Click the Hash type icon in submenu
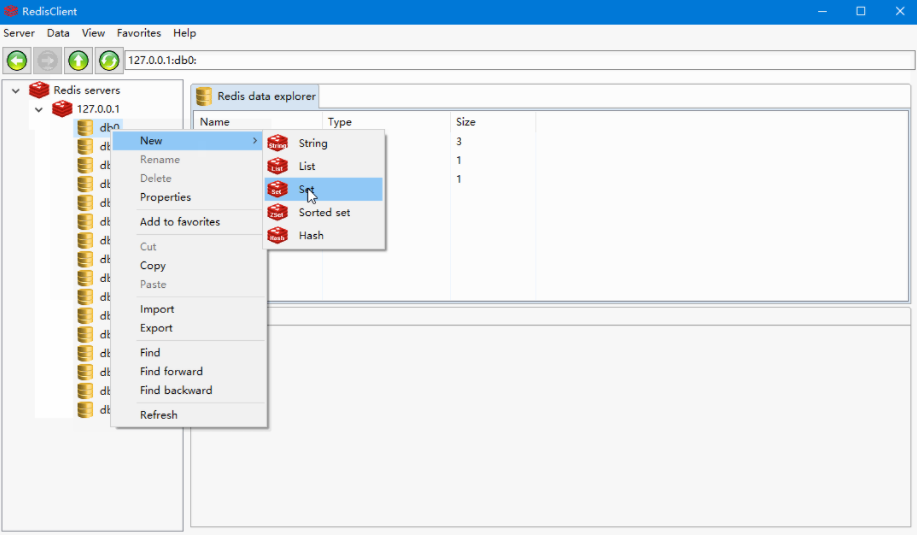917x535 pixels. coord(278,236)
